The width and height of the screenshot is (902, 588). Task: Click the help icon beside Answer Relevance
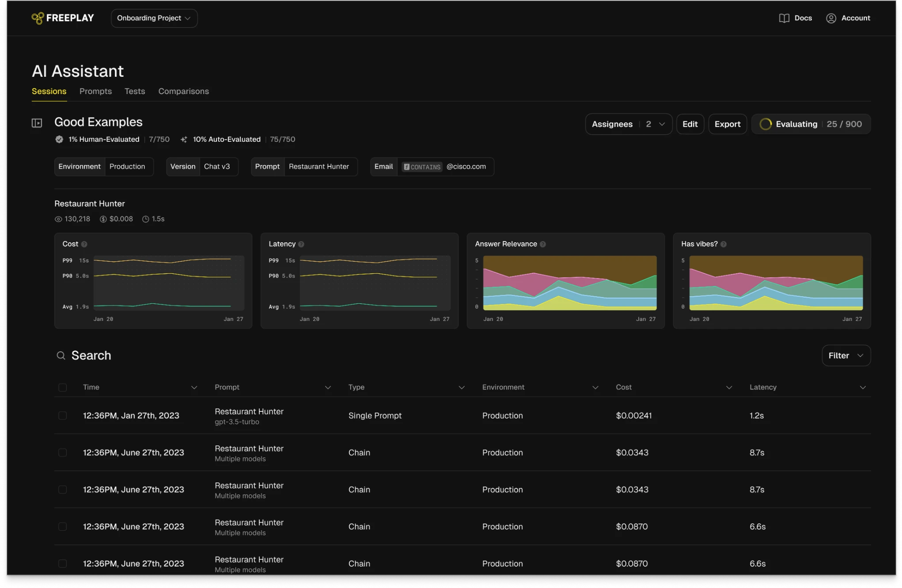click(543, 245)
